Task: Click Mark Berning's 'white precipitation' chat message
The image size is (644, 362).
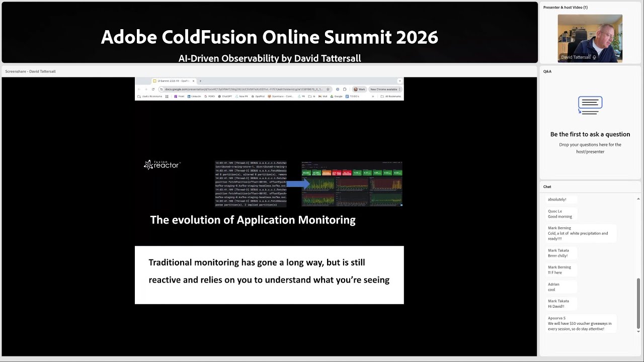Action: [x=578, y=236]
